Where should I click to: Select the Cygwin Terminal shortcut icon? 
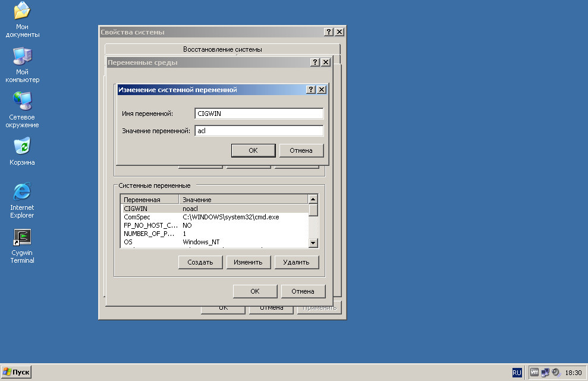click(22, 246)
